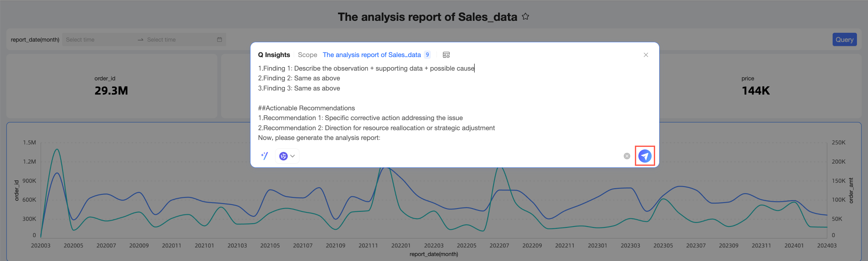Select the price 144K metric card

click(755, 86)
